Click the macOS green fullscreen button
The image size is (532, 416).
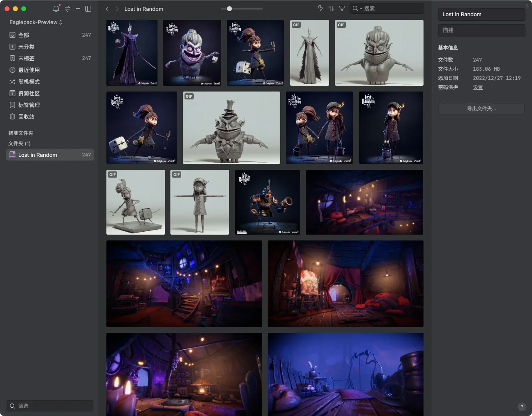pos(24,9)
